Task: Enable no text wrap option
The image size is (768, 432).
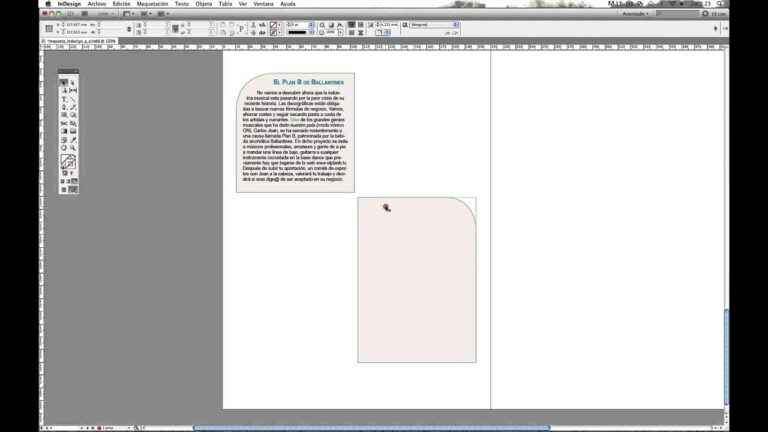Action: (351, 24)
